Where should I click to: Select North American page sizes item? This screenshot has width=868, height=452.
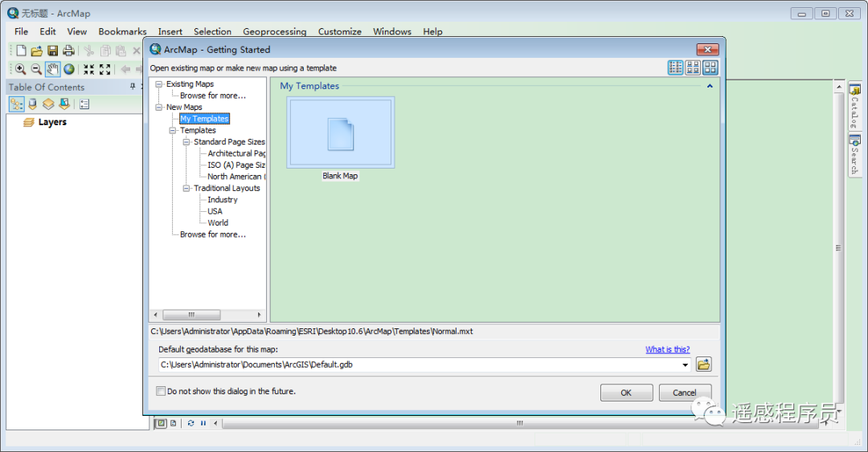(x=236, y=177)
